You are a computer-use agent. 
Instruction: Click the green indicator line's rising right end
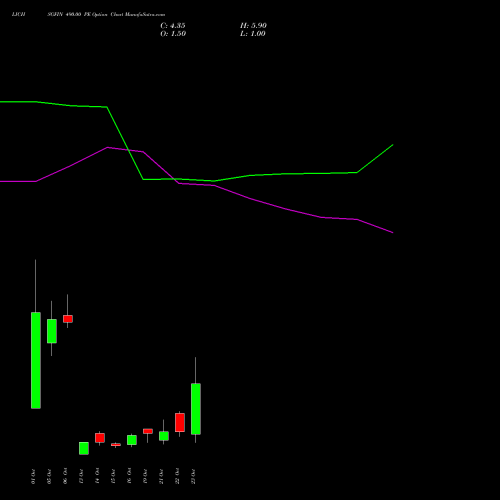click(393, 145)
